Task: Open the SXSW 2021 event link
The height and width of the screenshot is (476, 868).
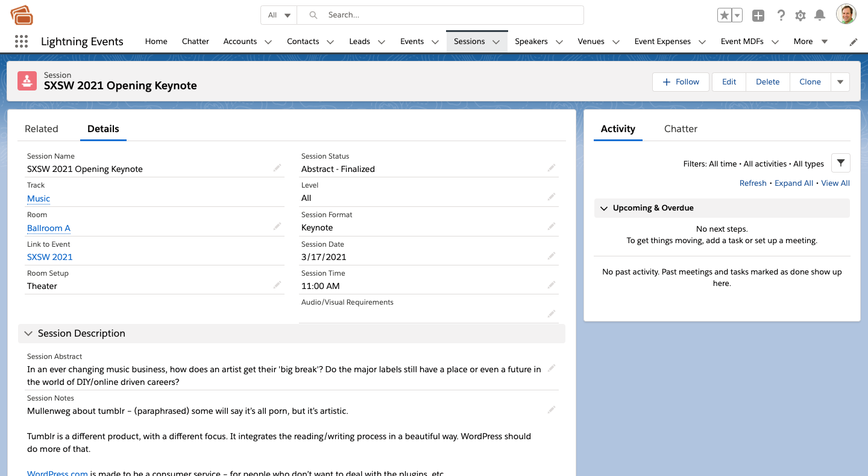Action: [x=50, y=257]
